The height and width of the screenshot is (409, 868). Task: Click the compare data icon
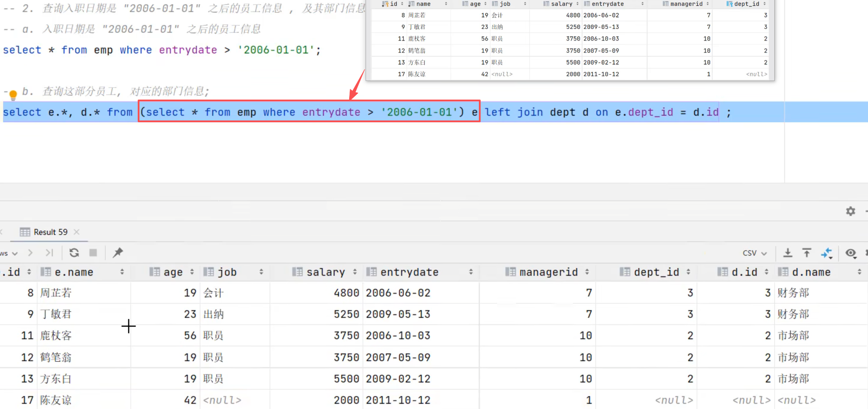[x=826, y=253]
